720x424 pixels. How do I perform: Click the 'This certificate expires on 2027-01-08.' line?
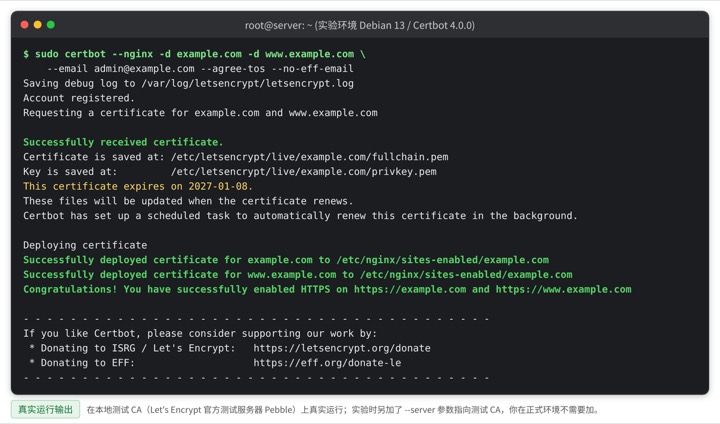pos(138,187)
